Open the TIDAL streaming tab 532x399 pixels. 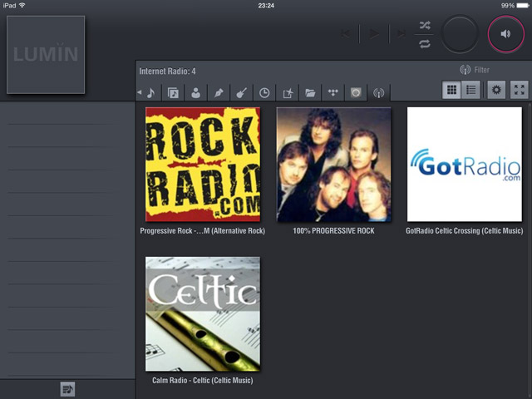tap(332, 92)
